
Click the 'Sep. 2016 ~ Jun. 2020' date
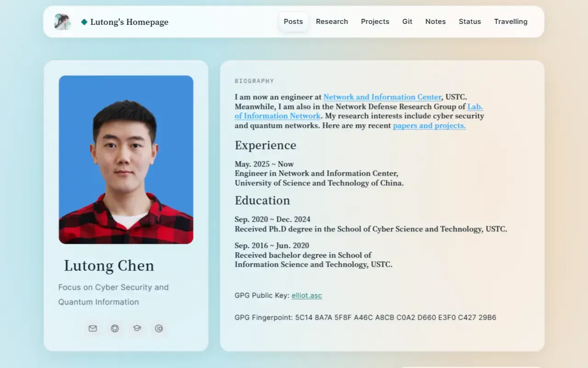272,246
